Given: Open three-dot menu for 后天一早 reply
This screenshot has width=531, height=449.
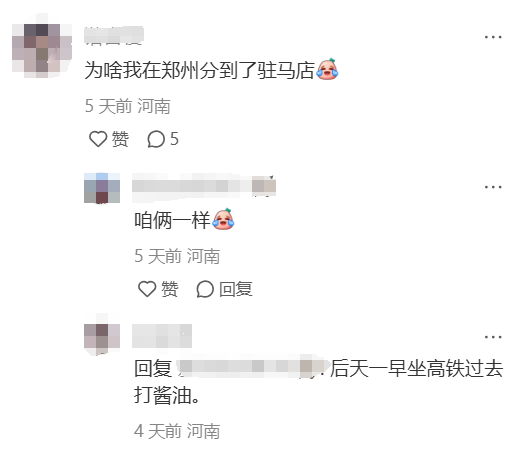Looking at the screenshot, I should click(x=493, y=337).
